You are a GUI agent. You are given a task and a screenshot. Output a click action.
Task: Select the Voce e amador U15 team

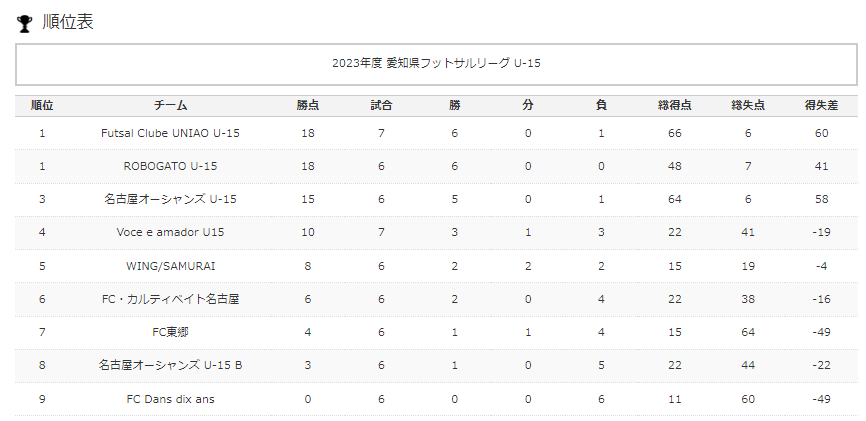(170, 232)
